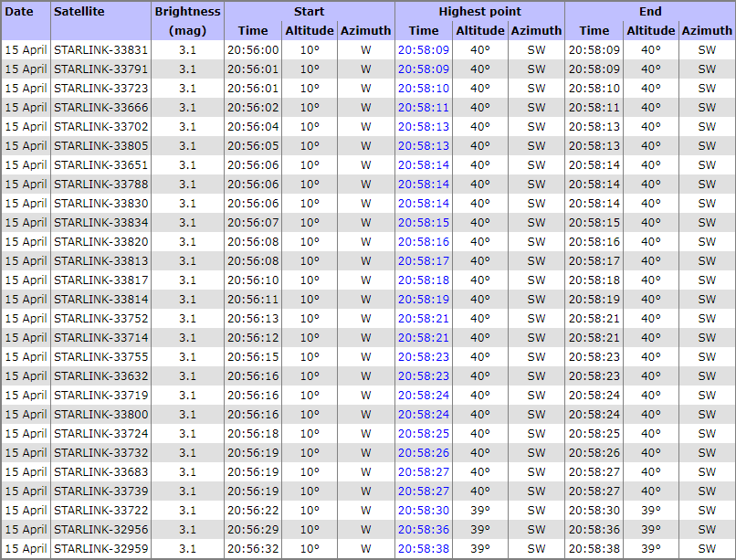Click the 20:56:02 start time for STARLINK-33666

(x=253, y=108)
